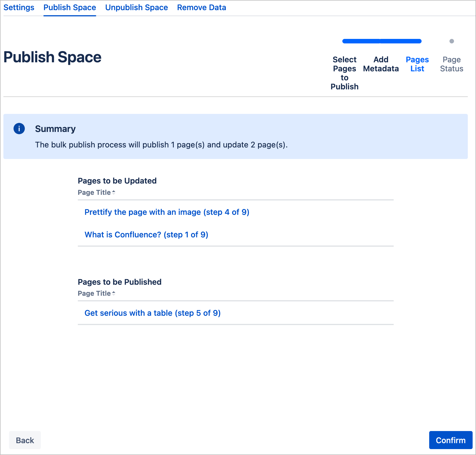Sort Pages to be Updated by Page Title arrow
Image resolution: width=476 pixels, height=455 pixels.
(x=113, y=193)
